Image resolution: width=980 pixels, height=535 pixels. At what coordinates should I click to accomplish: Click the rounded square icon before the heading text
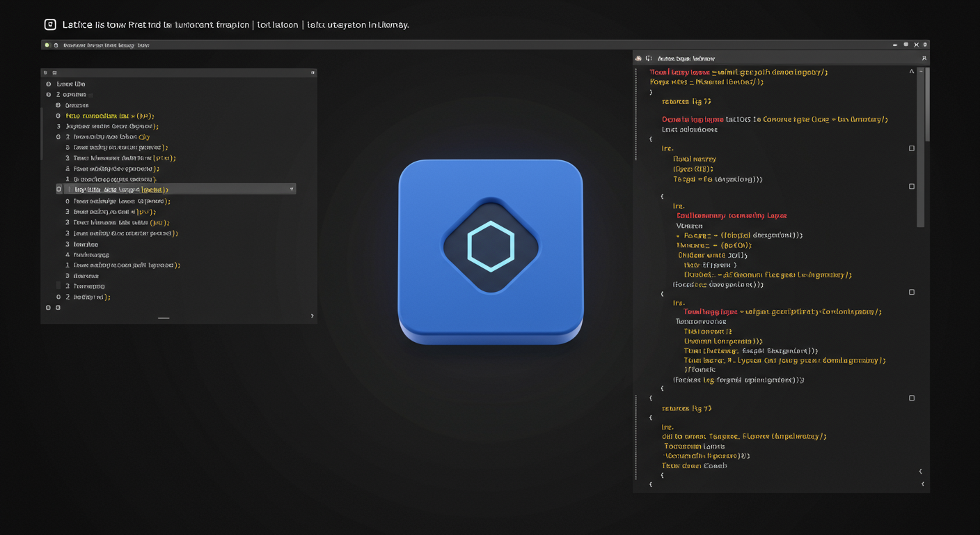50,25
